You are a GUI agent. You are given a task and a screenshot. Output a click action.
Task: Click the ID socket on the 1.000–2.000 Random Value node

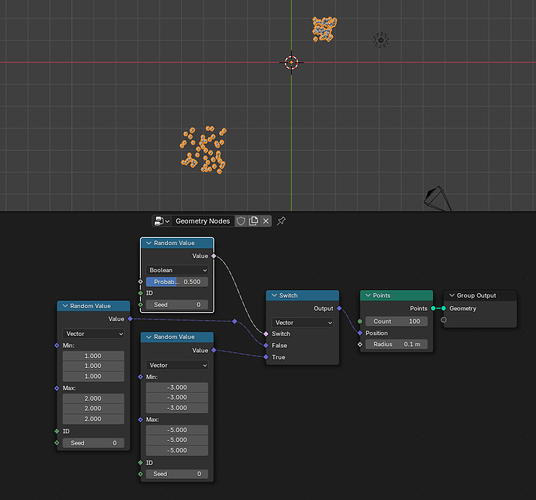click(57, 431)
